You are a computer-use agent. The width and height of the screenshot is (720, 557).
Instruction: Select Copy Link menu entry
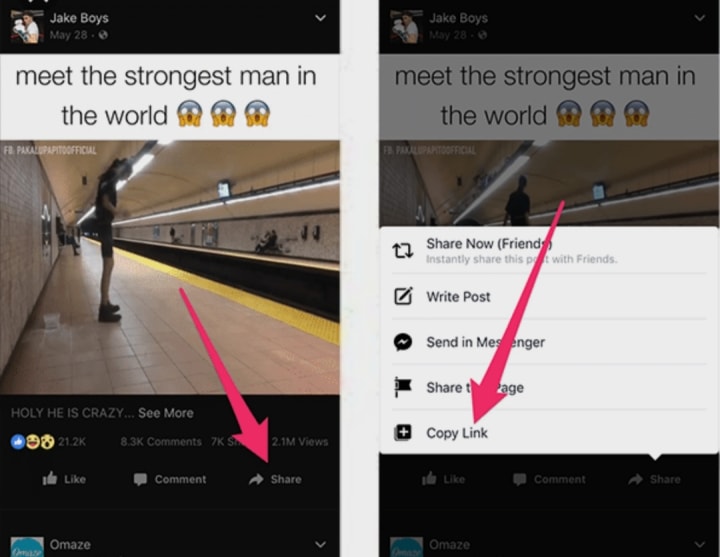click(549, 433)
